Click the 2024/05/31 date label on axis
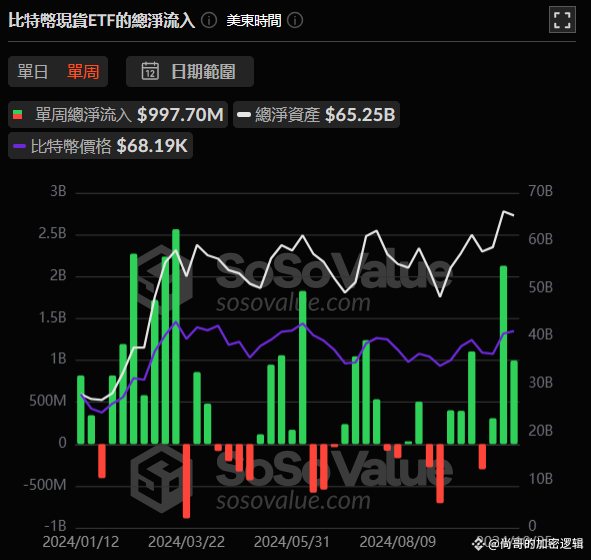The width and height of the screenshot is (591, 560). [292, 542]
